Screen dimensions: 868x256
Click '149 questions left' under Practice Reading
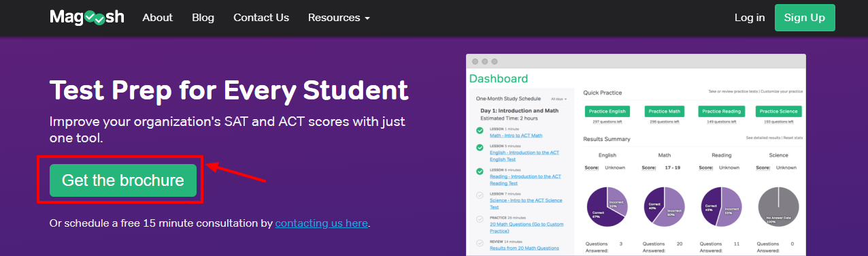pyautogui.click(x=722, y=122)
